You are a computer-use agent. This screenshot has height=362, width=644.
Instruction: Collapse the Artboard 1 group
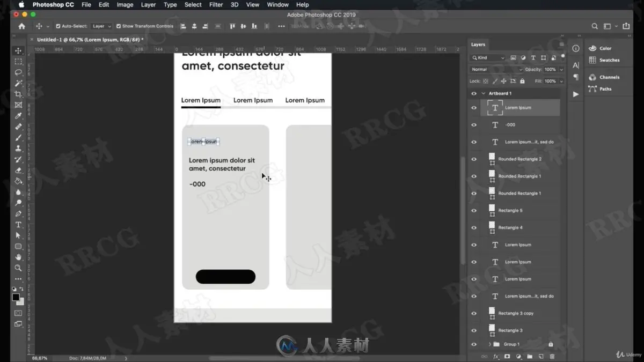click(483, 93)
